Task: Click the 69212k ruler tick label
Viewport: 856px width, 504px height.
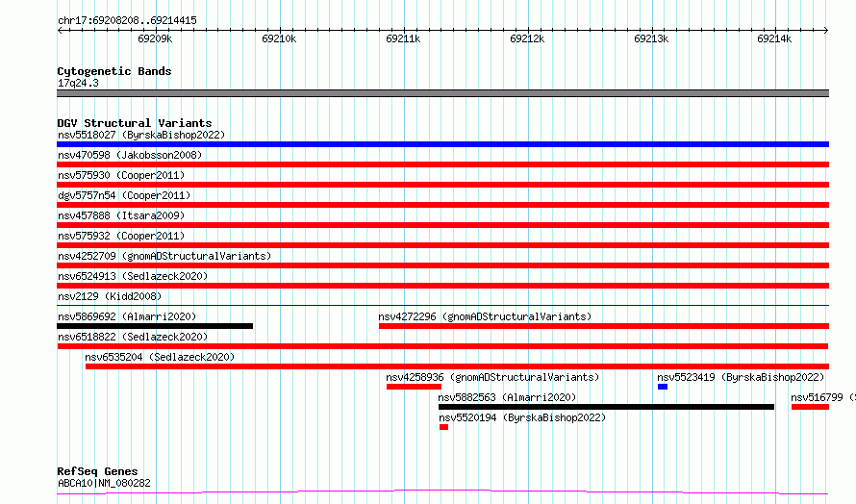Action: click(527, 38)
